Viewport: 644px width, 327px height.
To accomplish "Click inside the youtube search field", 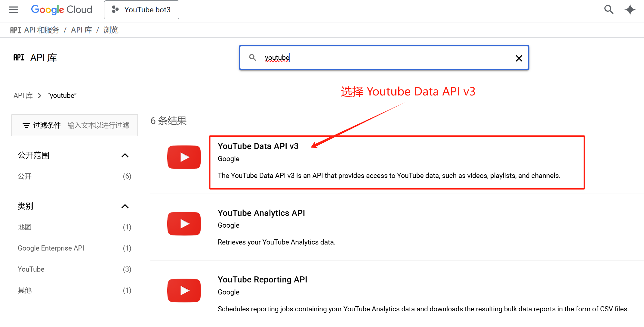I will 361,58.
